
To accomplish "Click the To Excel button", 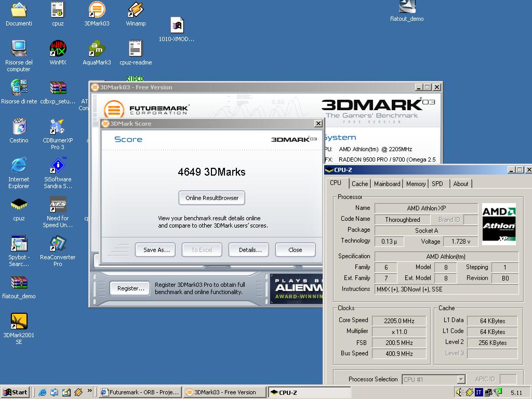I will [x=202, y=250].
